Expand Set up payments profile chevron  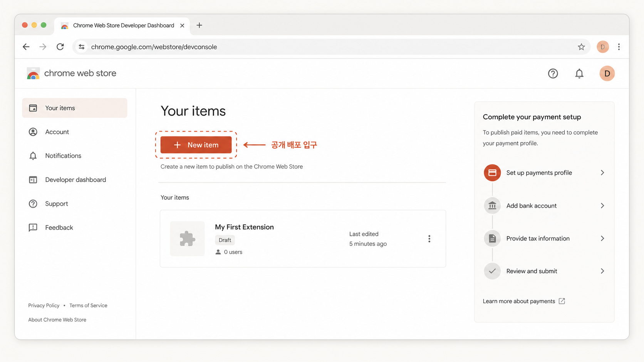pyautogui.click(x=602, y=173)
